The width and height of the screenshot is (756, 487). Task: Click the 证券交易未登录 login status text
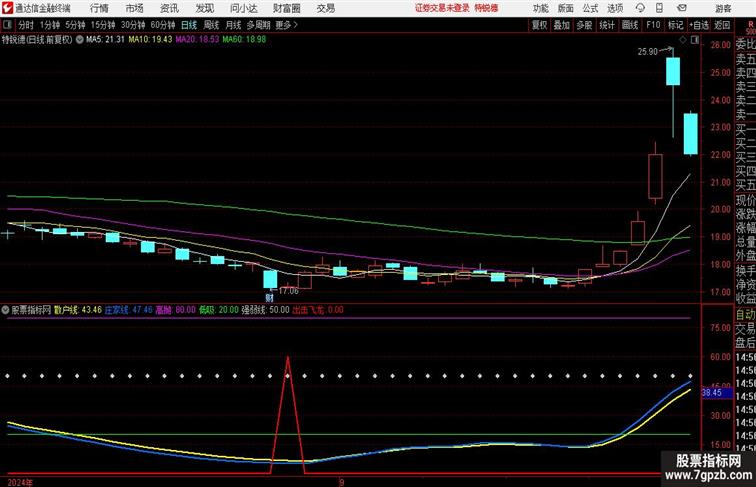click(x=442, y=8)
